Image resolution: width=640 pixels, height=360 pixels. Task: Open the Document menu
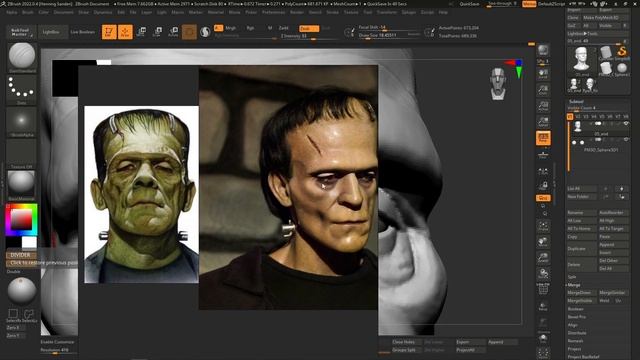coord(64,13)
